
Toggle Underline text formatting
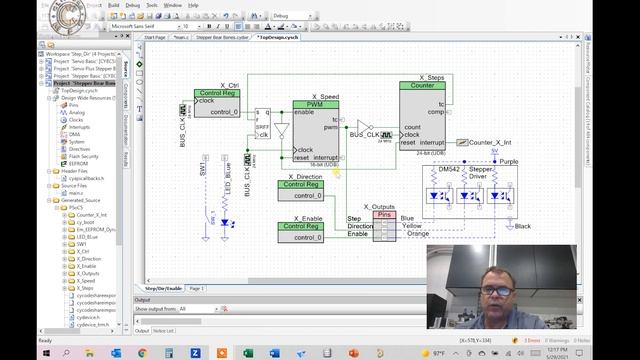227,27
